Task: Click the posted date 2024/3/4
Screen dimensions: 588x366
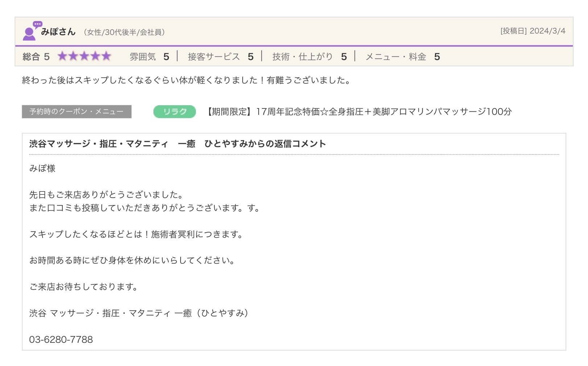Action: (547, 31)
